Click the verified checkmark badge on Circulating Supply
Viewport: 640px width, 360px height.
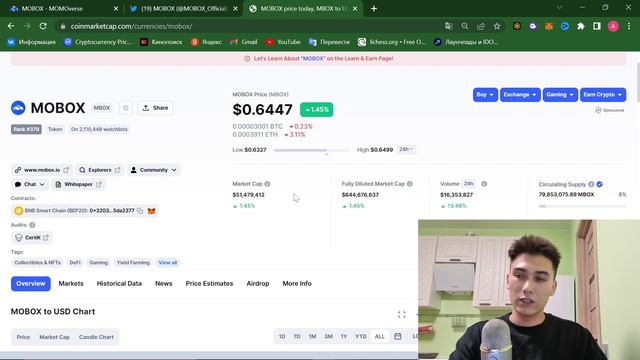pos(600,184)
